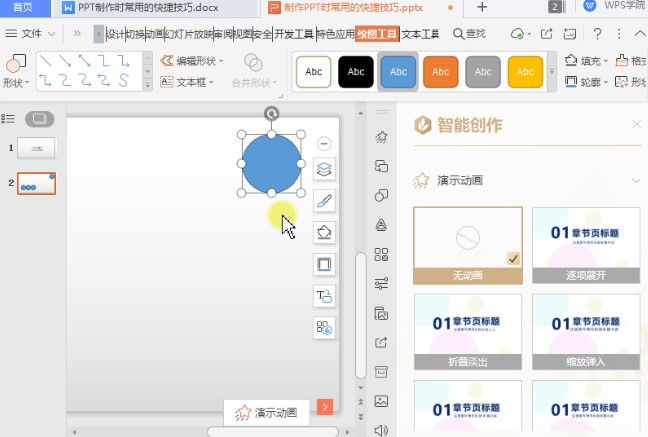648x437 pixels.
Task: Click the 演示动画 button below slide
Action: tap(267, 412)
